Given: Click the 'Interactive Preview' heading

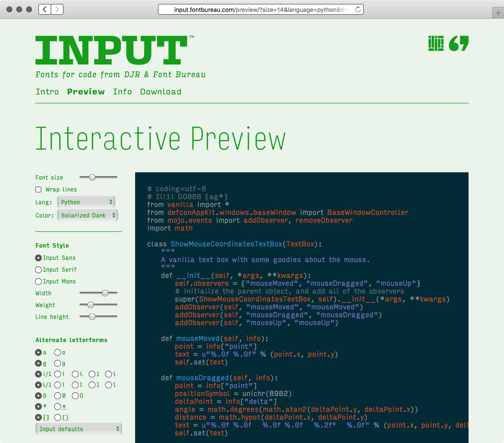Looking at the screenshot, I should [x=161, y=138].
